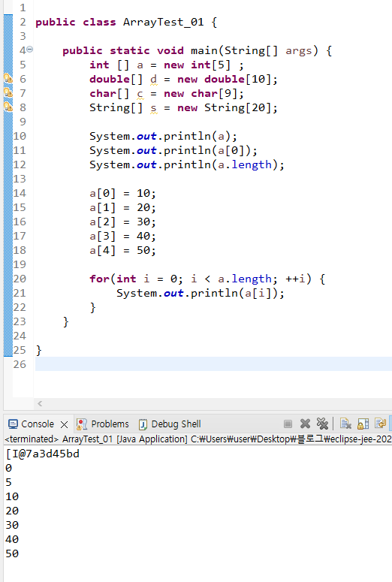Click the 'a[4] = 50;' statement
Image resolution: width=392 pixels, height=582 pixels.
click(122, 251)
